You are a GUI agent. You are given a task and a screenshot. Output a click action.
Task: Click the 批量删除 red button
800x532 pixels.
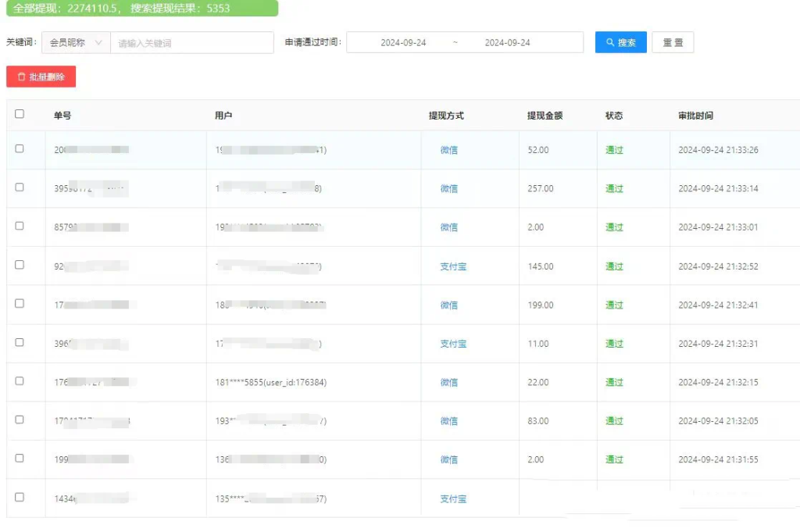(x=40, y=76)
